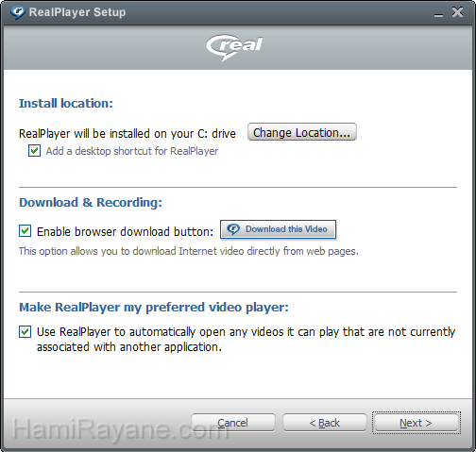This screenshot has height=452, width=476.
Task: Click the Real logo in the header
Action: tap(234, 47)
